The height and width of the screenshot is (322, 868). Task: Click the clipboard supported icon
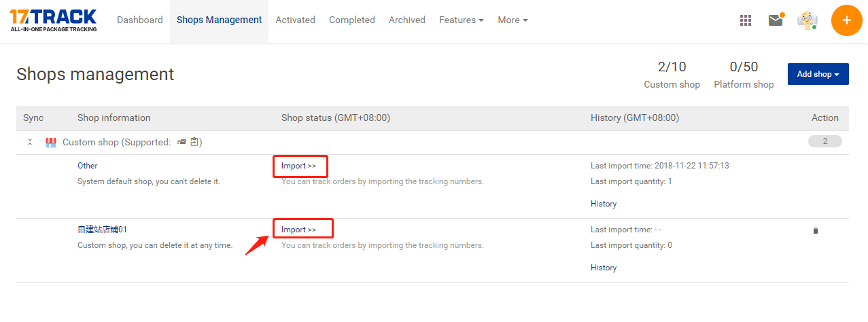195,142
